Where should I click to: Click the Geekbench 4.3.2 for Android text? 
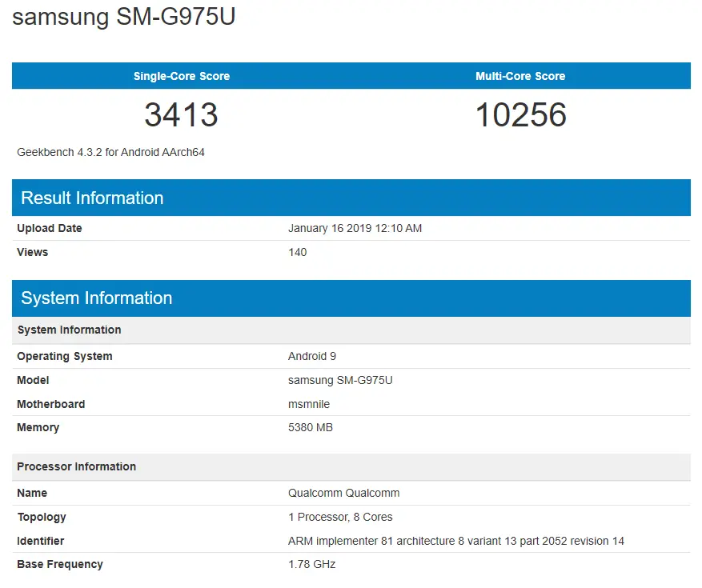110,152
